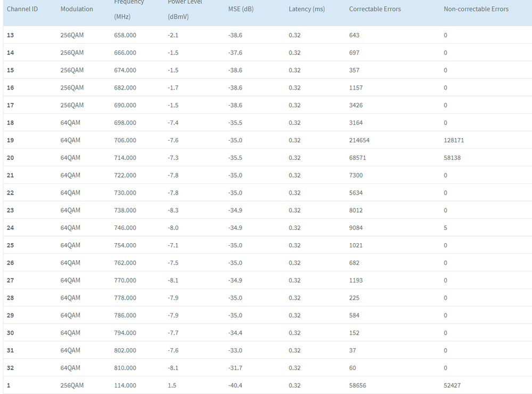Click the Channel ID column header

(22, 9)
